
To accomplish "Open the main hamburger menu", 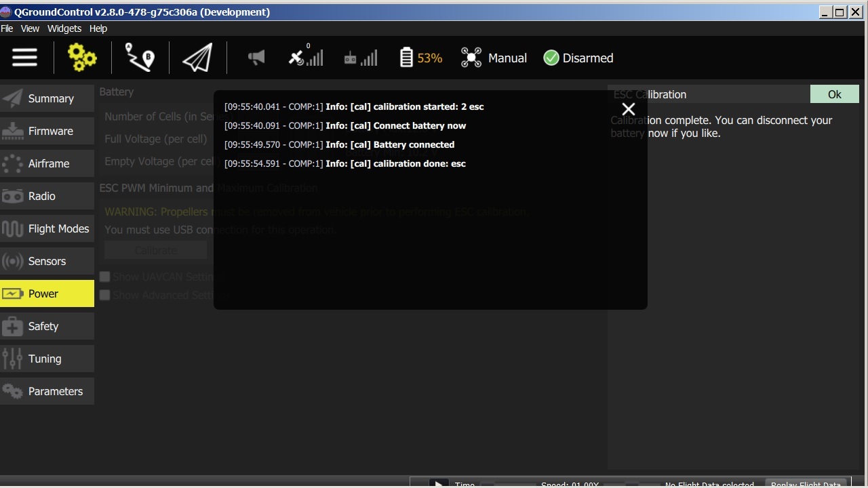I will point(24,58).
